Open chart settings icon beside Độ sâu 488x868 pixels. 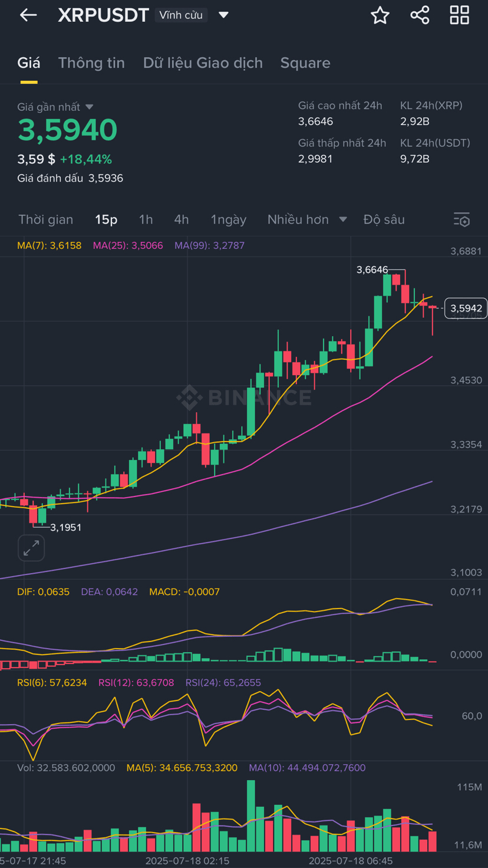point(461,219)
